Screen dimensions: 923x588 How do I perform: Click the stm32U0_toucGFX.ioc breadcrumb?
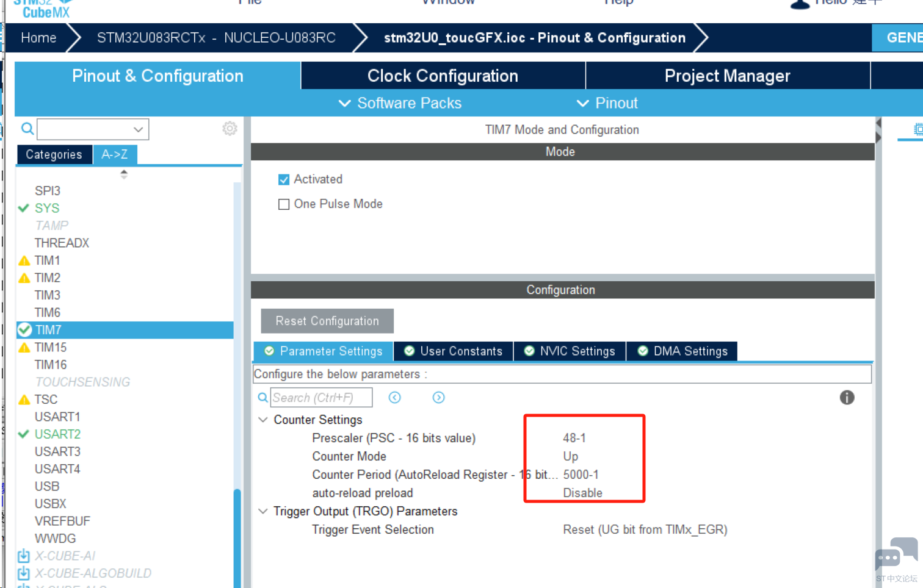(534, 38)
